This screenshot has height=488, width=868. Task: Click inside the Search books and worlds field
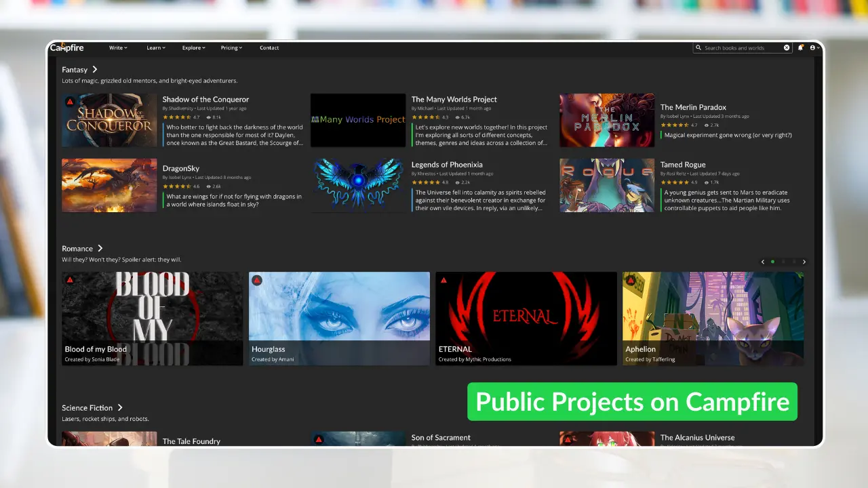pyautogui.click(x=739, y=48)
